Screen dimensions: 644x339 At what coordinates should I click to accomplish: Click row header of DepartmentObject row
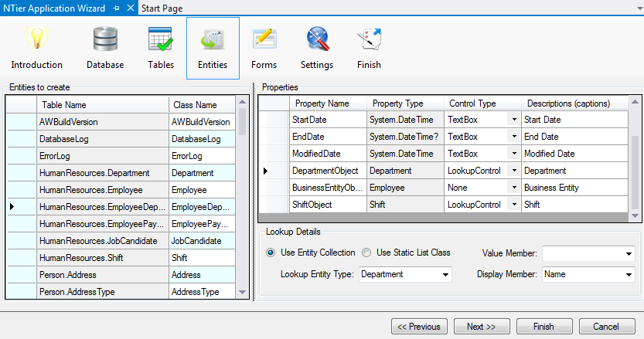[274, 171]
